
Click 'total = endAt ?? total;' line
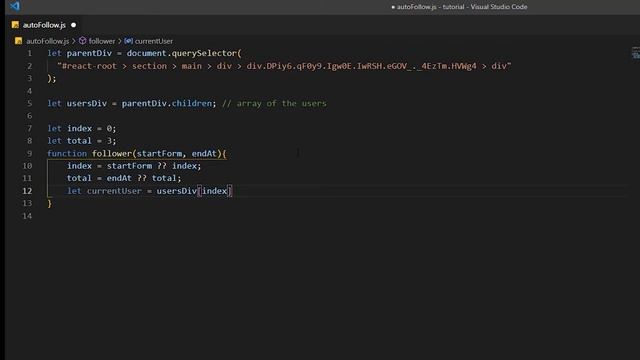tap(124, 178)
